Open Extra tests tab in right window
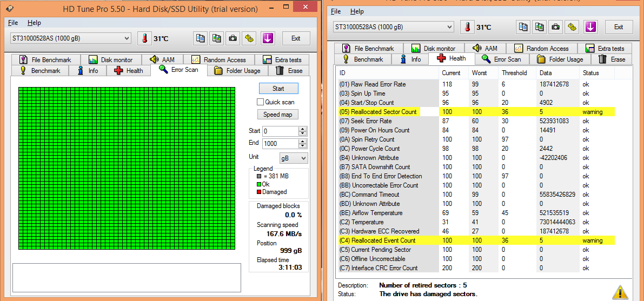 point(605,49)
